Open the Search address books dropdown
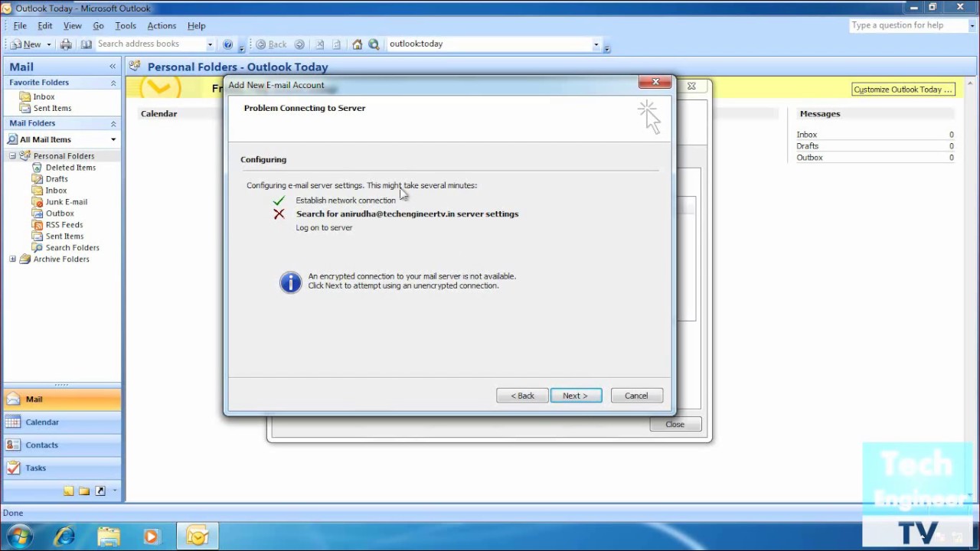The width and height of the screenshot is (980, 551). coord(210,44)
